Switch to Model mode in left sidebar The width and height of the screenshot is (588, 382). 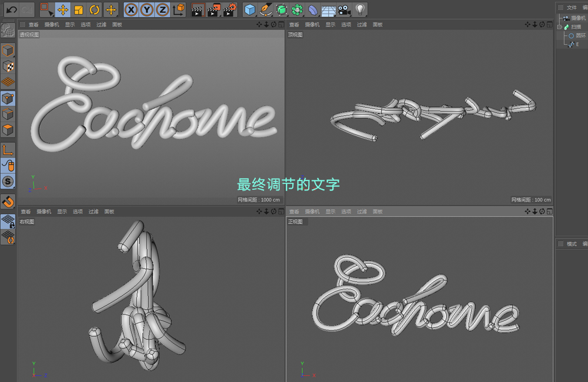[x=8, y=51]
